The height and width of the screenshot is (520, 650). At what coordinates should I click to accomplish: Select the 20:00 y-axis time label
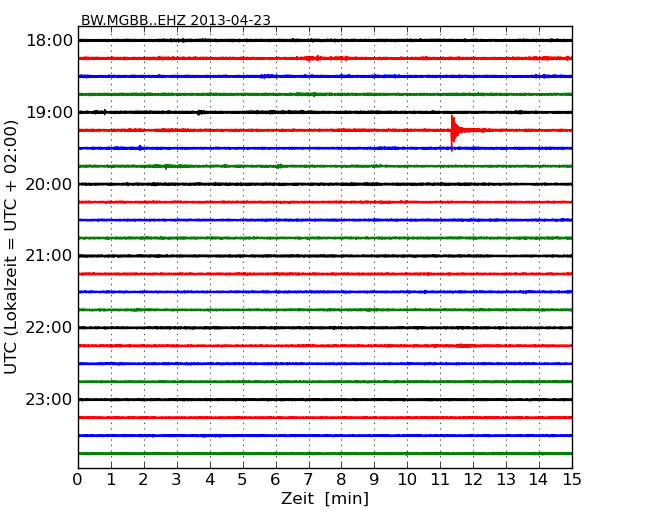coord(49,184)
